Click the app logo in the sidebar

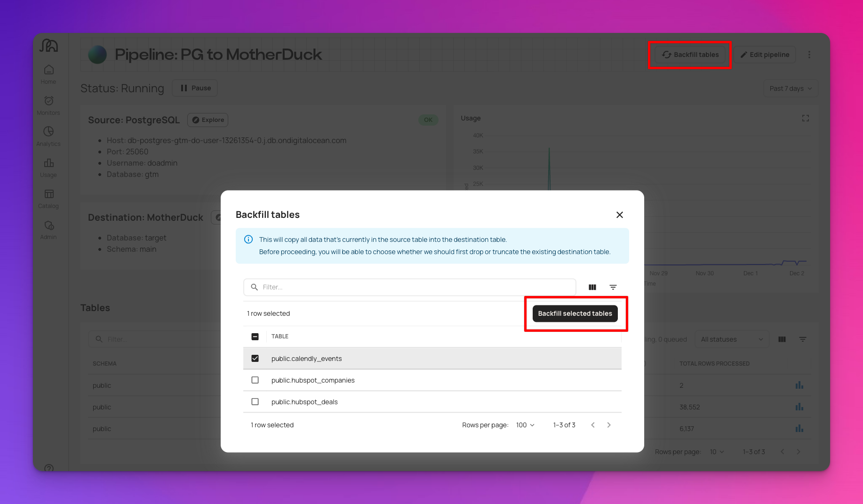[x=49, y=45]
